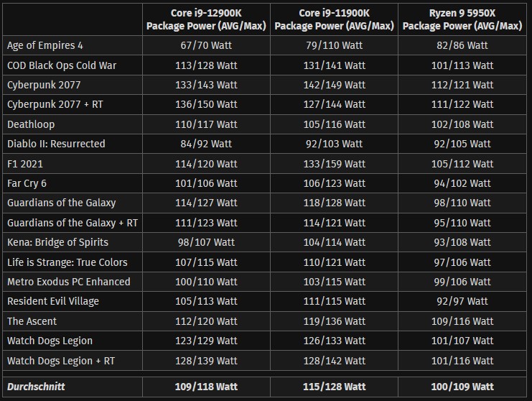Select the Diablo II: Resurrected label

56,144
